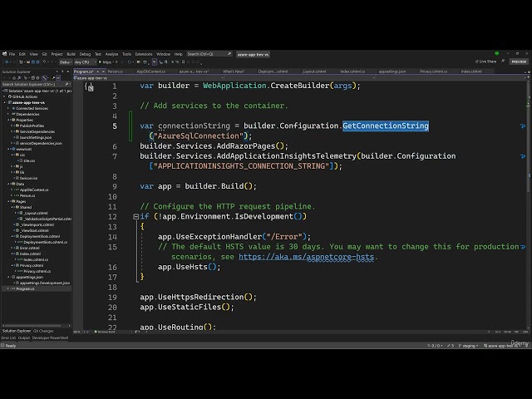
Task: Collapse the if block at line 12
Action: pyautogui.click(x=135, y=216)
